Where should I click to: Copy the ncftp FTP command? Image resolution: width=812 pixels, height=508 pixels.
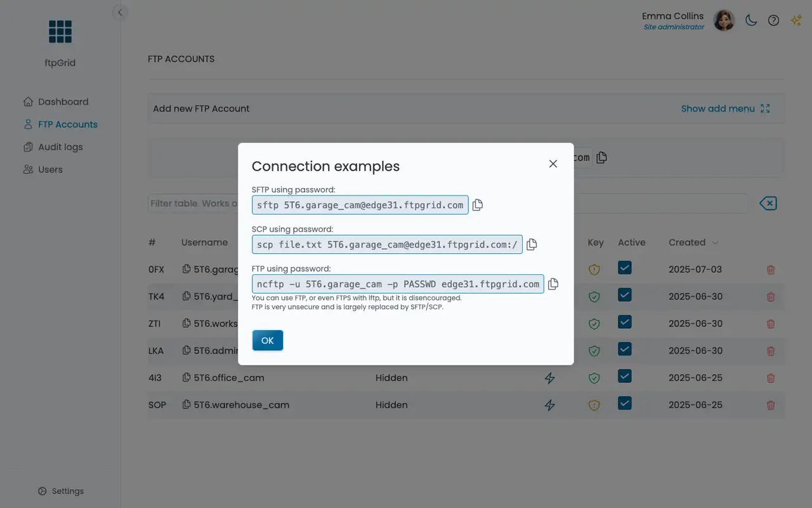(x=553, y=284)
